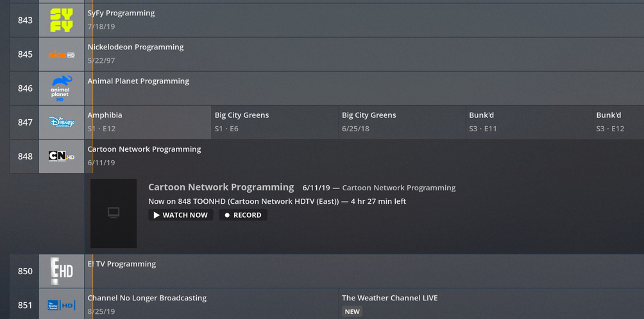The width and height of the screenshot is (644, 319).
Task: Select Big City Greens S1 E6
Action: click(x=275, y=122)
